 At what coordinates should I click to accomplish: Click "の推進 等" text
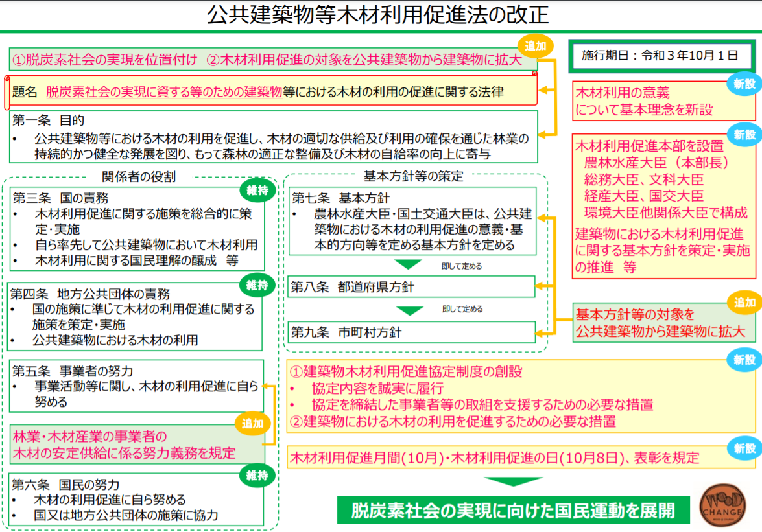(x=606, y=267)
